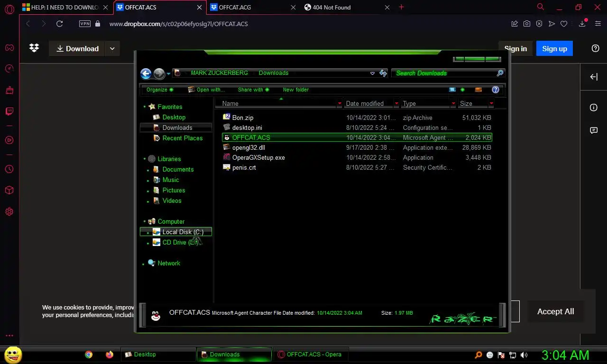Select Desktop under Favorites
The image size is (607, 364).
pos(174,117)
